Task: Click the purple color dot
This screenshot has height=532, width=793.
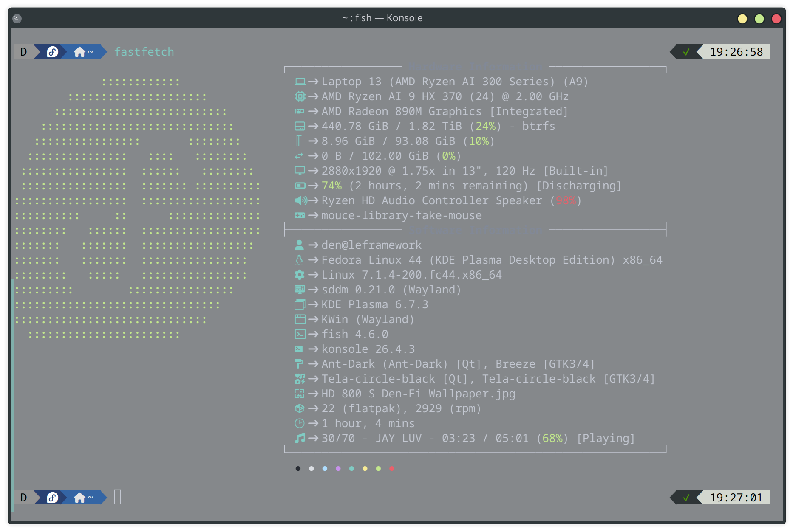Action: 338,469
